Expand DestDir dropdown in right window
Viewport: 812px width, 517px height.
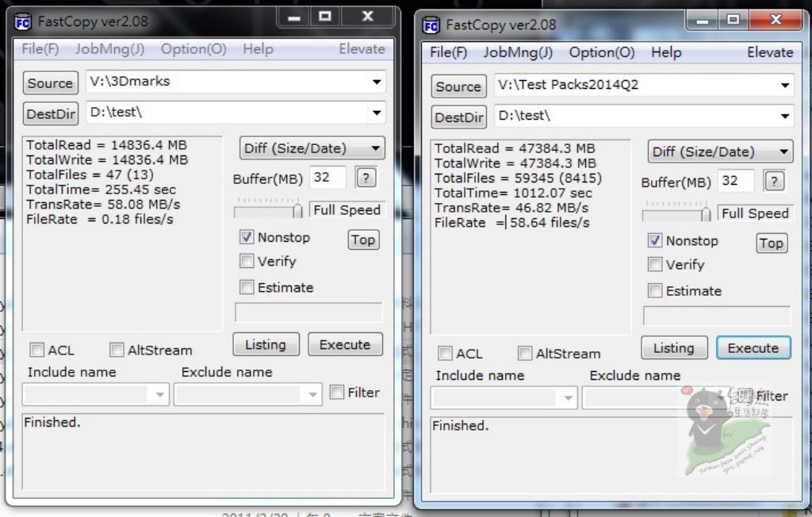pyautogui.click(x=784, y=116)
